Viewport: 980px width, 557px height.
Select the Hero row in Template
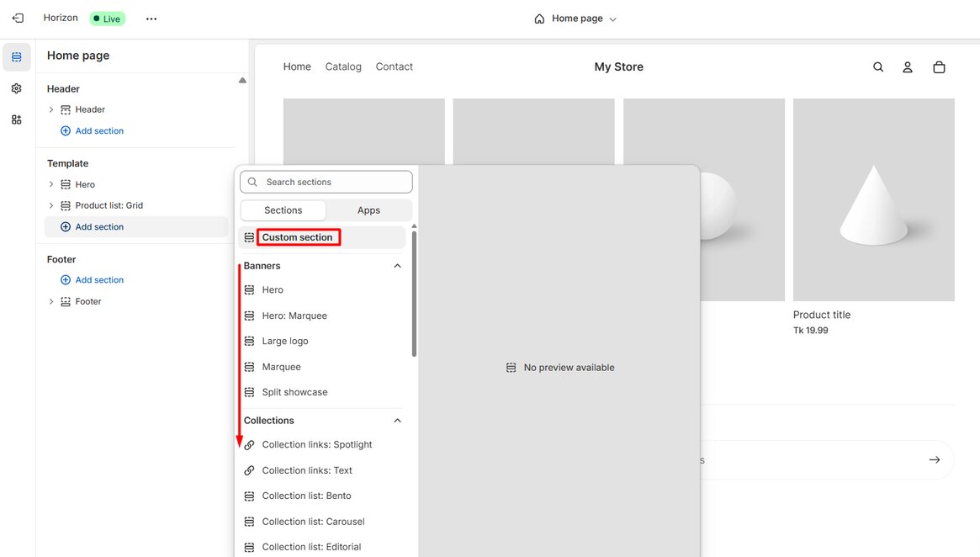tap(135, 184)
